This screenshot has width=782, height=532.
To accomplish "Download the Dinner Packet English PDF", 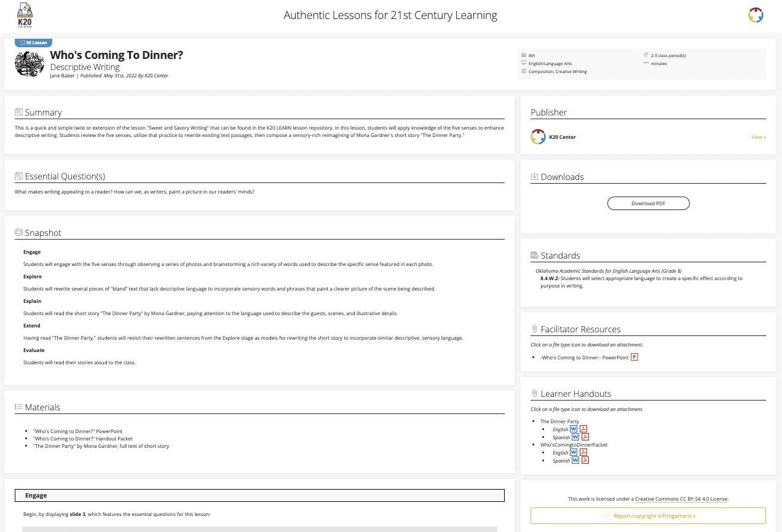I will (x=585, y=453).
